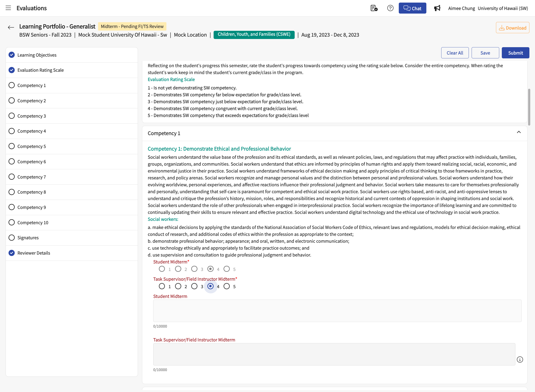
Task: Go to Competency 2 in sidebar
Action: pos(72,101)
